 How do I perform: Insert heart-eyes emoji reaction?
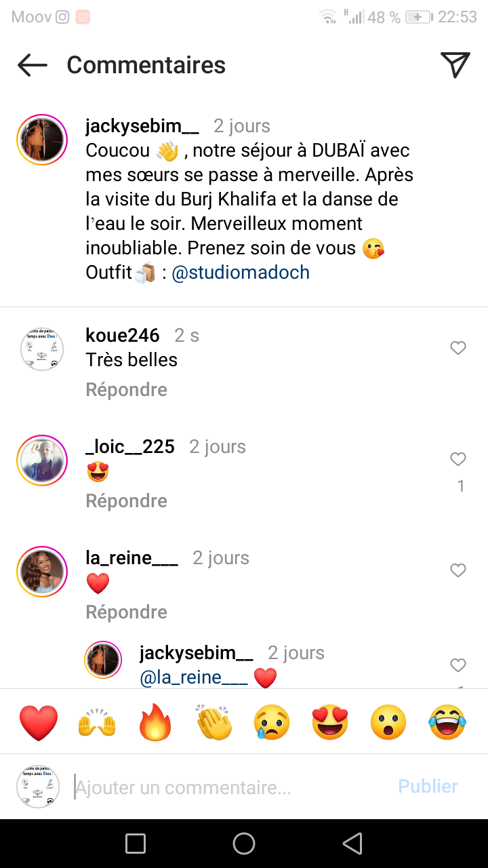click(330, 723)
